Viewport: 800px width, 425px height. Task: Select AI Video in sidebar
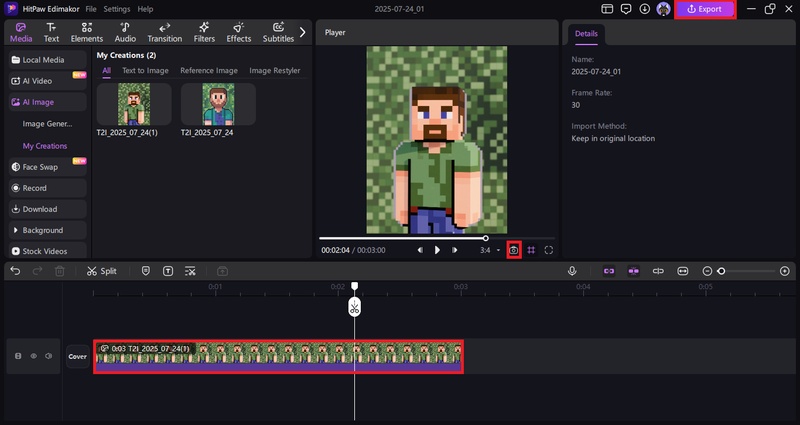click(x=47, y=81)
